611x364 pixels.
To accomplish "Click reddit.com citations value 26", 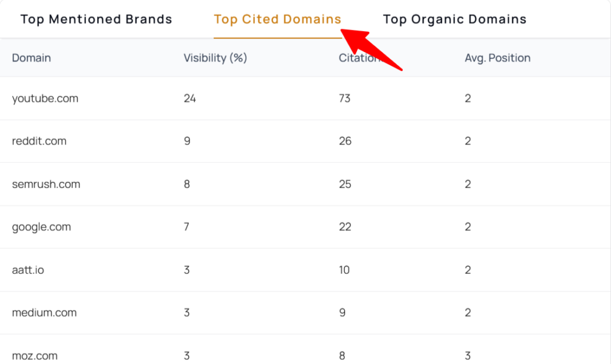I will pos(345,141).
